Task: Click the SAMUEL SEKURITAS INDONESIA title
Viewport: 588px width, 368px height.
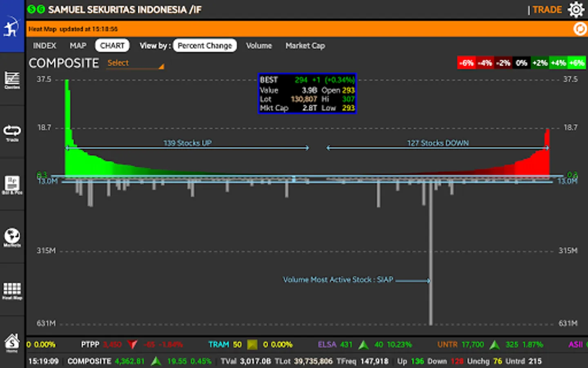Action: (125, 9)
